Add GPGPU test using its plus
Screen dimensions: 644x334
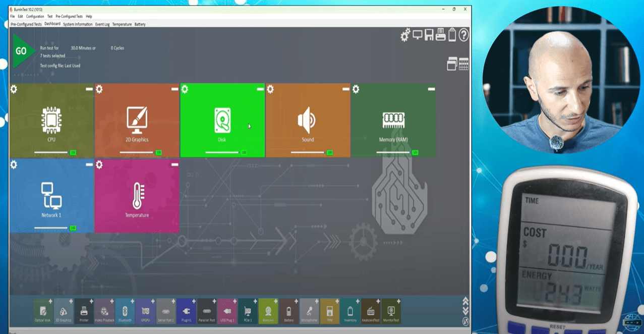(153, 302)
